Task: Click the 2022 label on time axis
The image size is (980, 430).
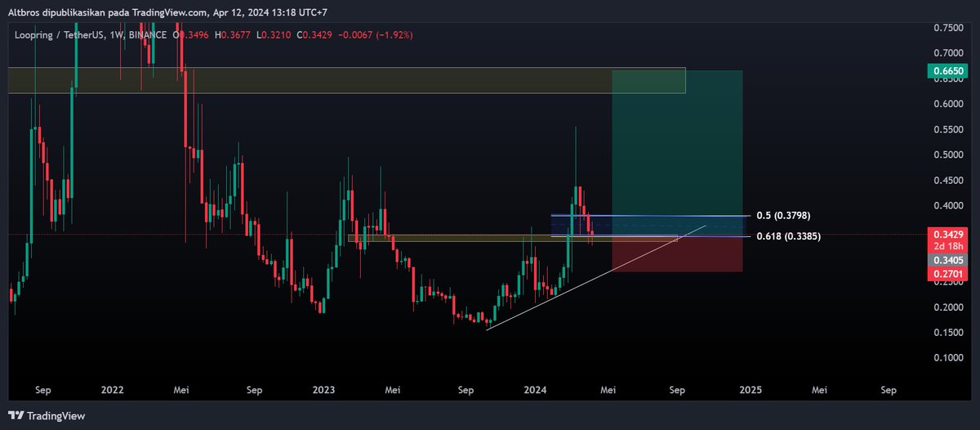Action: pyautogui.click(x=114, y=390)
